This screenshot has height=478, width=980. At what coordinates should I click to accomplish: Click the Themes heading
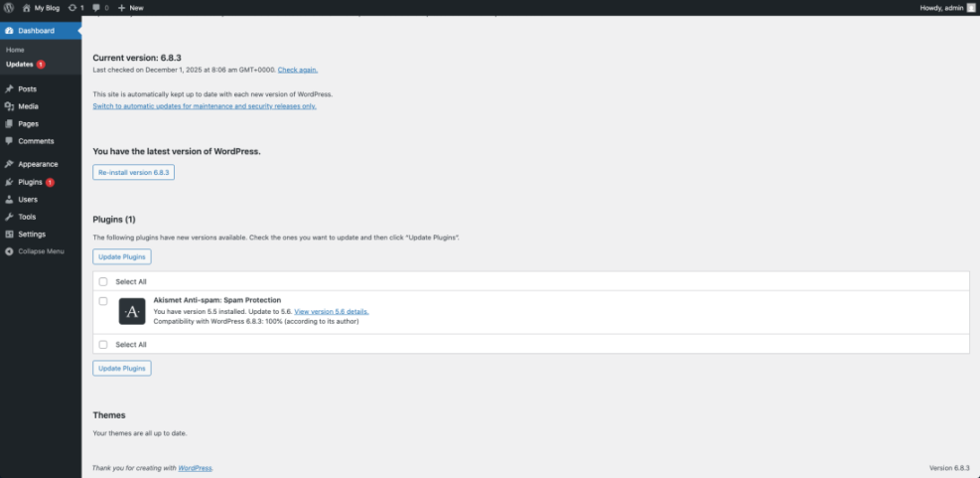[x=109, y=415]
